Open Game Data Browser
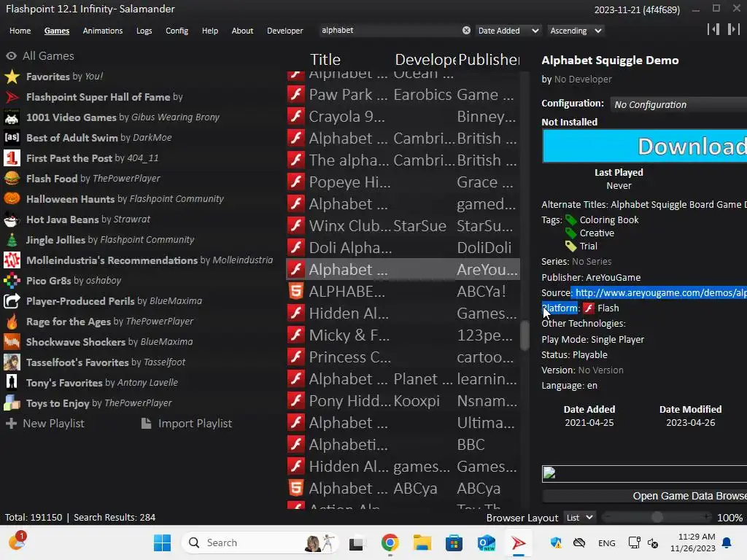 pyautogui.click(x=645, y=496)
